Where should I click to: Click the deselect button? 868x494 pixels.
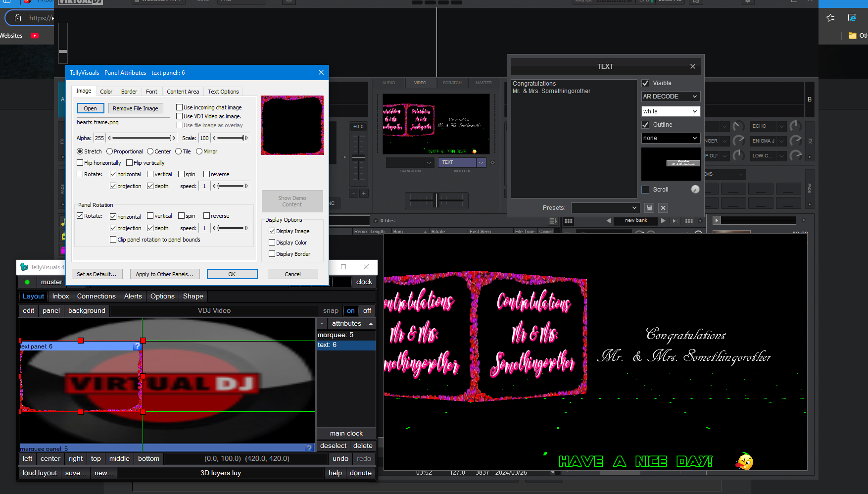pyautogui.click(x=333, y=446)
